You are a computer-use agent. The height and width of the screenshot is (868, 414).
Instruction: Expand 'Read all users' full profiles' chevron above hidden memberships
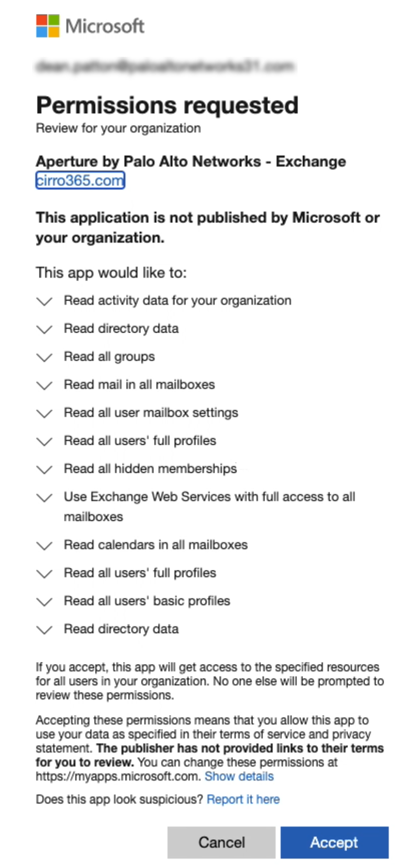[44, 442]
